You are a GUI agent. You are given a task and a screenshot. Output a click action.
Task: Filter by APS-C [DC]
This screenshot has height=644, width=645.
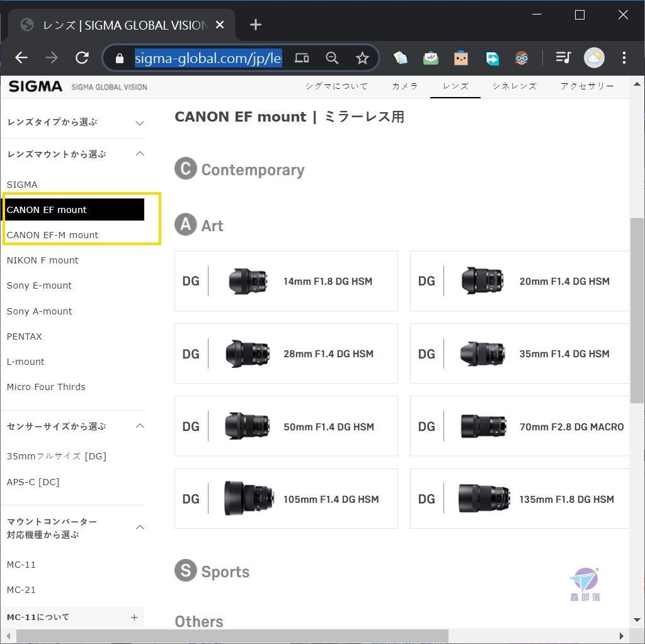[33, 482]
